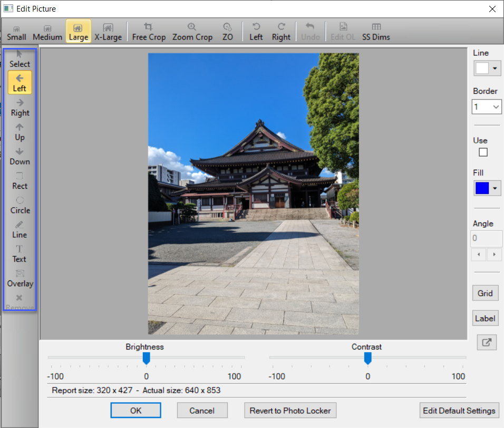Open the Line color dropdown
504x428 pixels.
[495, 69]
